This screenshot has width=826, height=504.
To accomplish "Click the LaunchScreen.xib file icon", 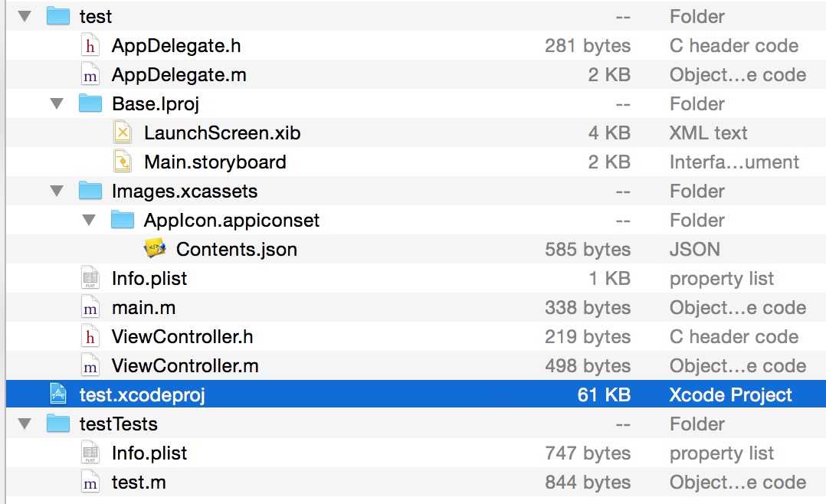I will [123, 133].
